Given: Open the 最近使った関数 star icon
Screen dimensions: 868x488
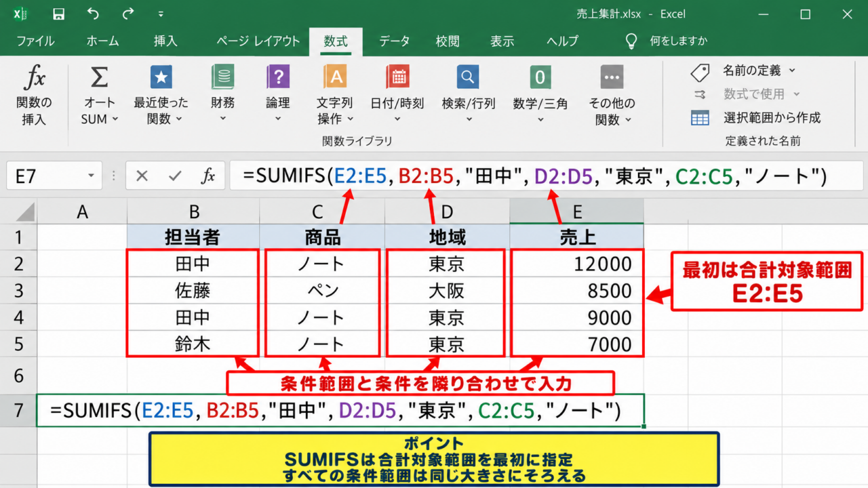Looking at the screenshot, I should pyautogui.click(x=161, y=77).
